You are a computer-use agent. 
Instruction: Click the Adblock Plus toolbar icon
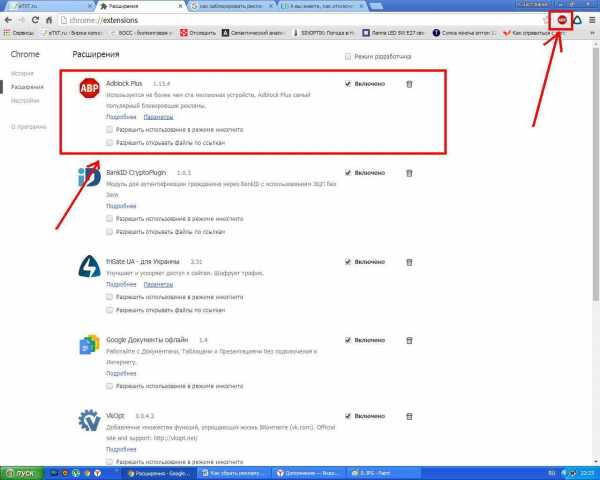point(562,20)
